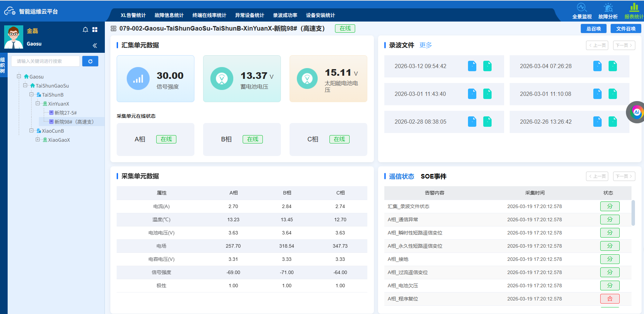Screen dimensions: 644x314
Task: Click the 更多 link for recording files
Action: [426, 45]
